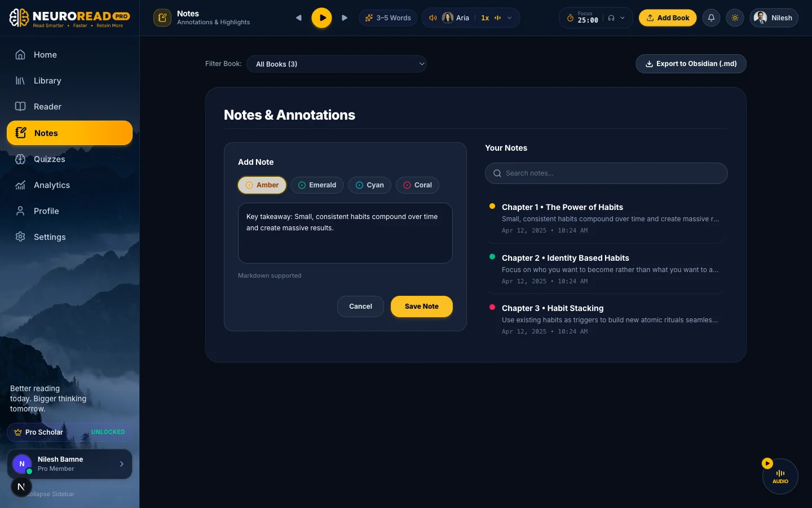812x508 pixels.
Task: Click the Focus timer stopwatch icon
Action: pos(570,18)
